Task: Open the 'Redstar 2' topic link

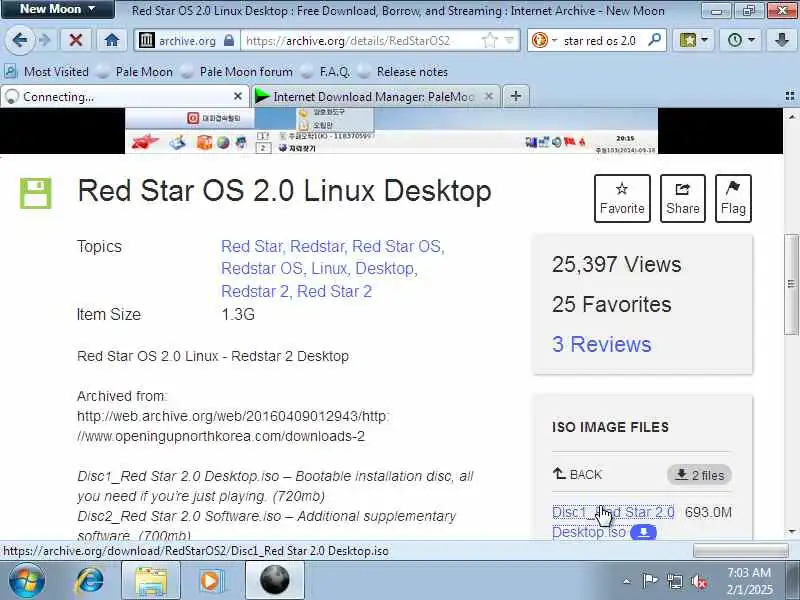Action: coord(256,291)
